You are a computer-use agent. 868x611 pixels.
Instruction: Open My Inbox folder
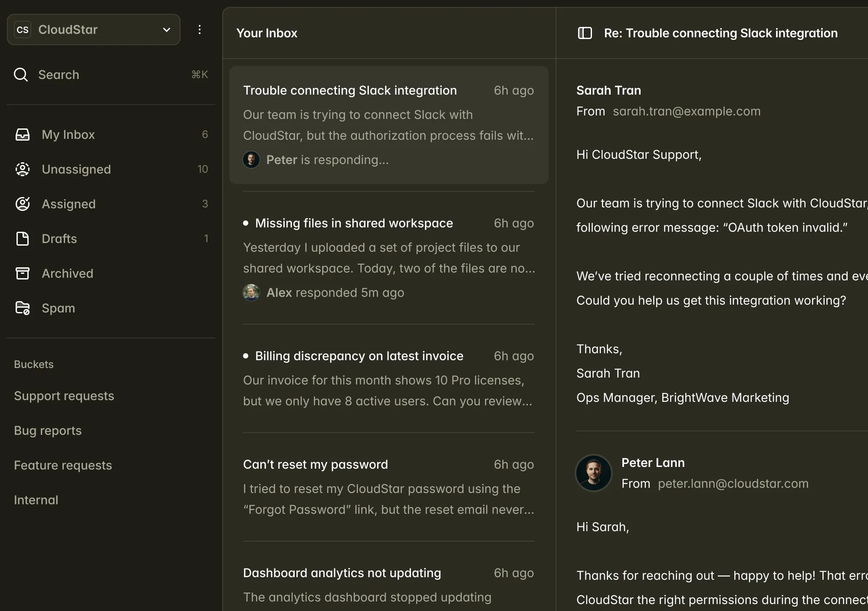pos(68,135)
